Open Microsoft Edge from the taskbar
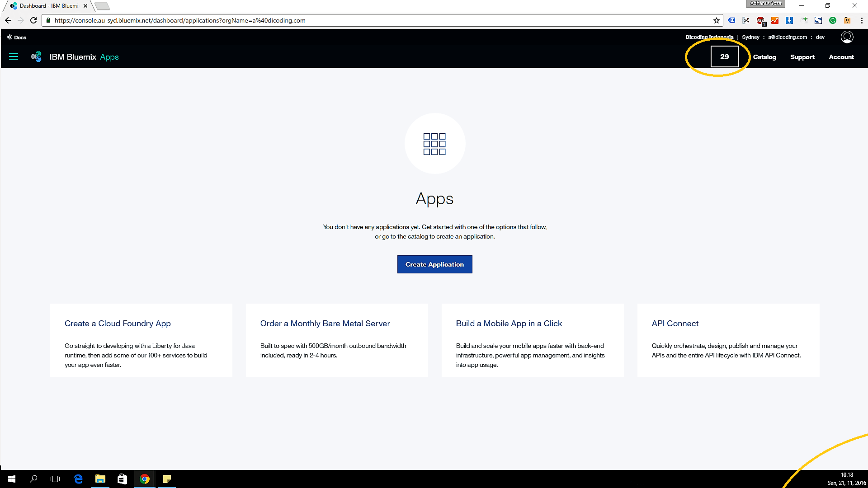The image size is (868, 488). point(78,479)
